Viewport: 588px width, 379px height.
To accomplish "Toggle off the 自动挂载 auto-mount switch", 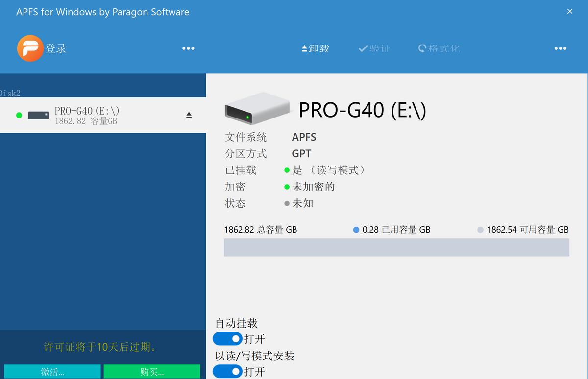I will (227, 338).
